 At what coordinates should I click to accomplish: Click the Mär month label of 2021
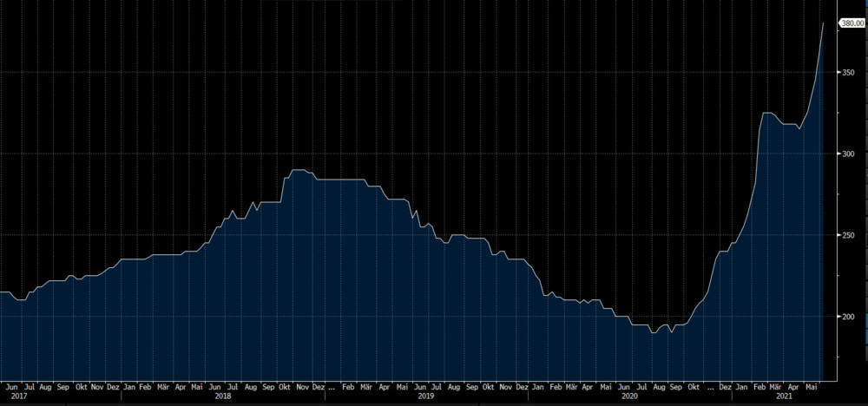tap(775, 387)
